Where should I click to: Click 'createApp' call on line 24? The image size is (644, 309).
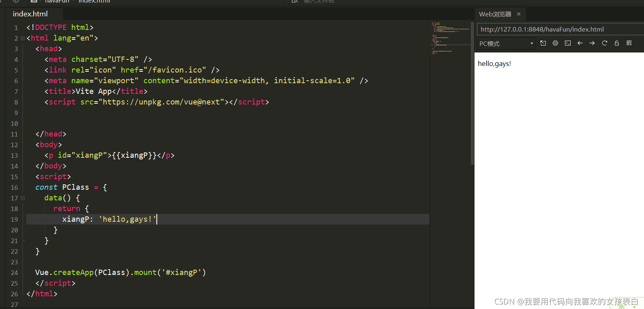coord(73,273)
